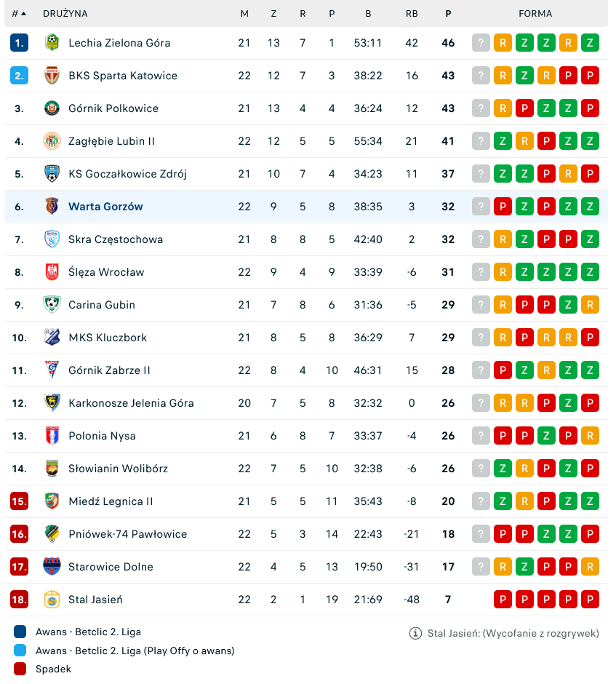Sort standings by the B goals column header
616x684 pixels.
click(368, 14)
